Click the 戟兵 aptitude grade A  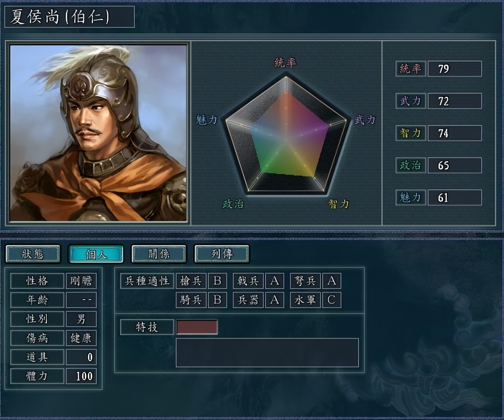pyautogui.click(x=275, y=281)
